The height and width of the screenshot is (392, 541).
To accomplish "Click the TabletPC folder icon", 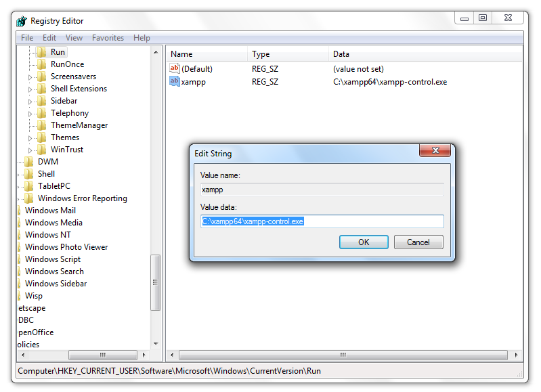I will tap(28, 186).
